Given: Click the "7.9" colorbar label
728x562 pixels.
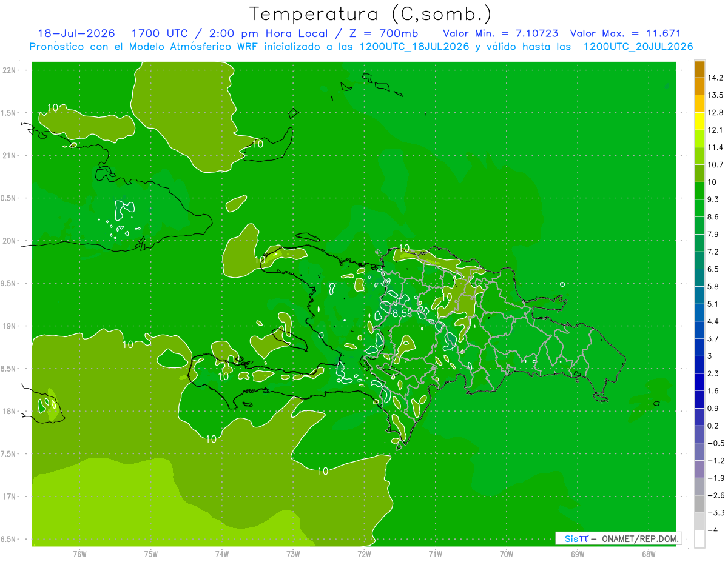Looking at the screenshot, I should [x=713, y=234].
